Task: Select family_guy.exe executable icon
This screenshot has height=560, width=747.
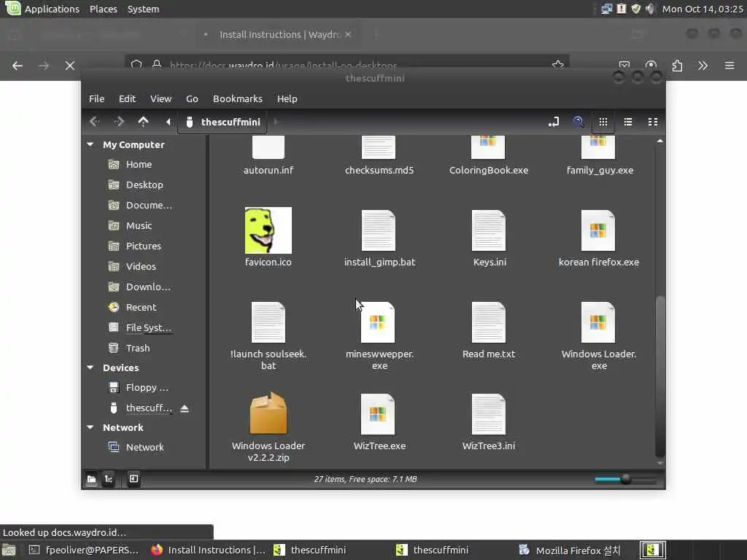Action: pyautogui.click(x=598, y=147)
